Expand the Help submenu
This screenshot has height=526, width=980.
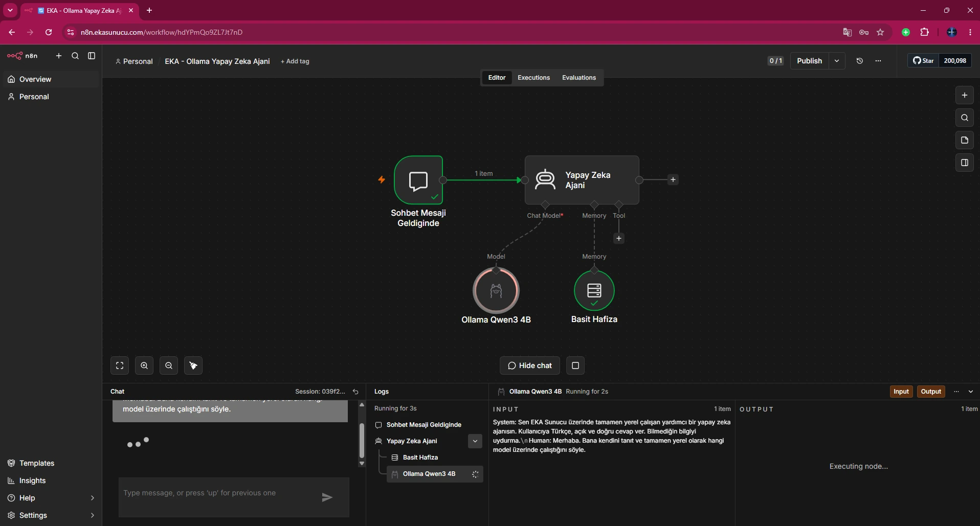50,498
